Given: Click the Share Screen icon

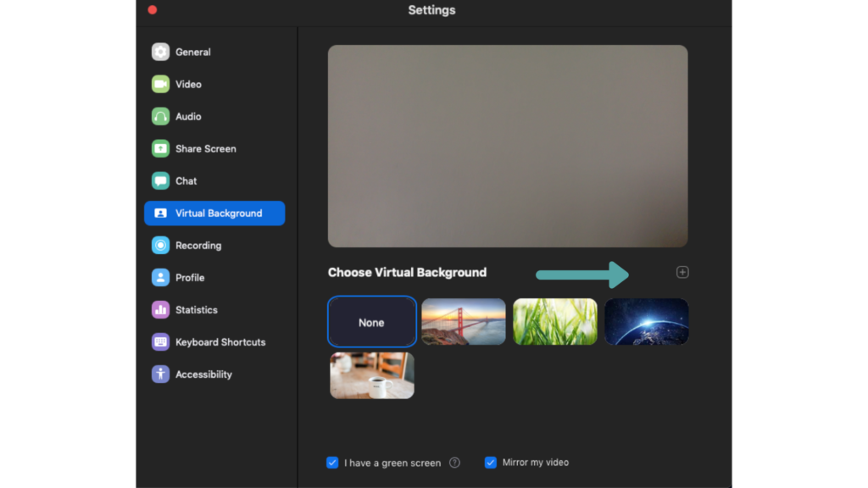Looking at the screenshot, I should tap(160, 148).
